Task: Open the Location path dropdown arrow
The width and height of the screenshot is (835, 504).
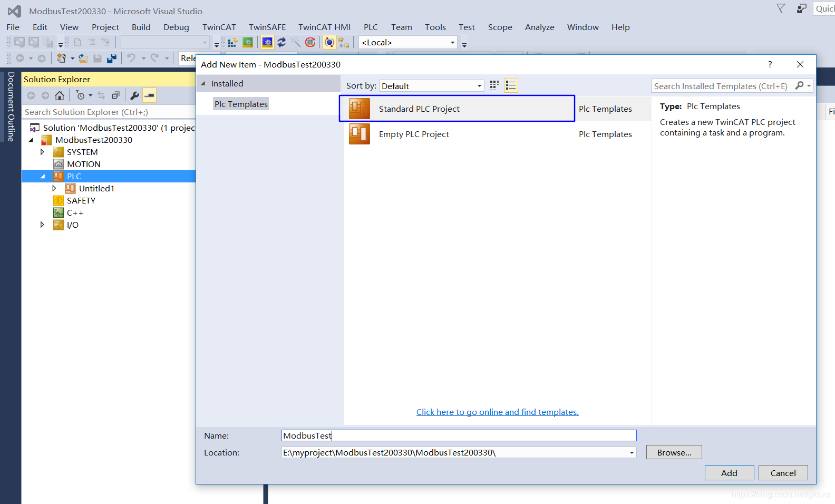Action: tap(632, 453)
